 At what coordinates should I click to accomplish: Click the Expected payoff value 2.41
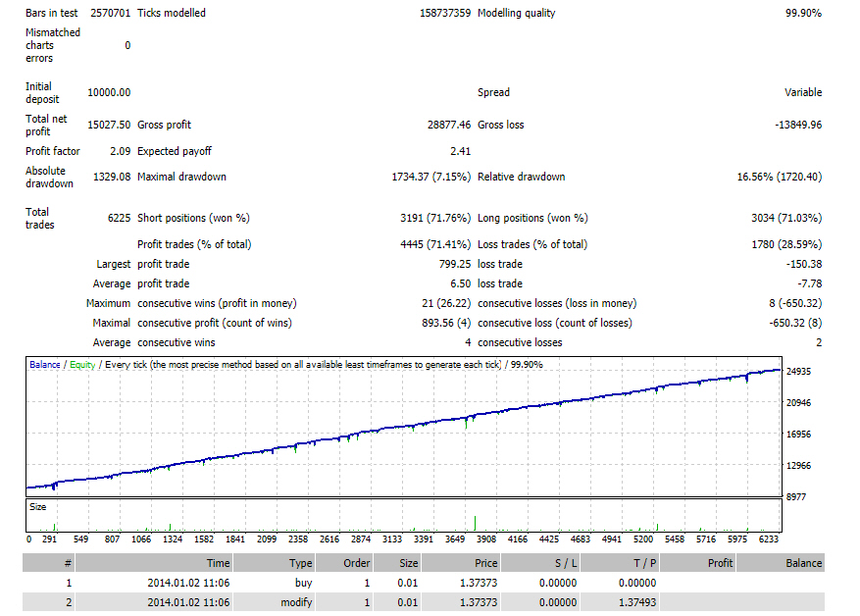[460, 151]
